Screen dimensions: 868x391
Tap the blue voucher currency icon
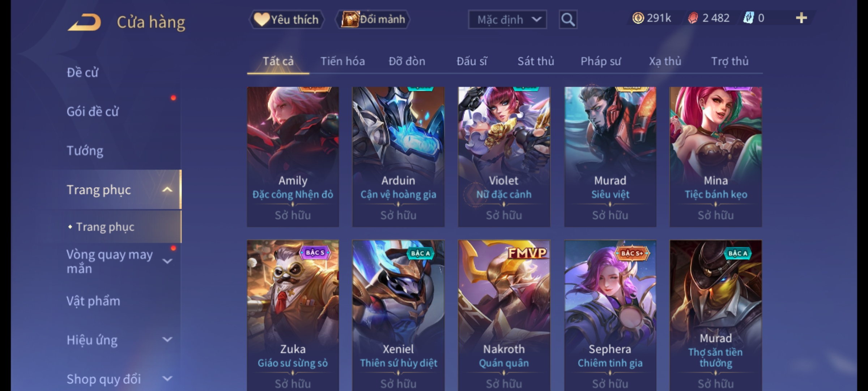click(748, 18)
